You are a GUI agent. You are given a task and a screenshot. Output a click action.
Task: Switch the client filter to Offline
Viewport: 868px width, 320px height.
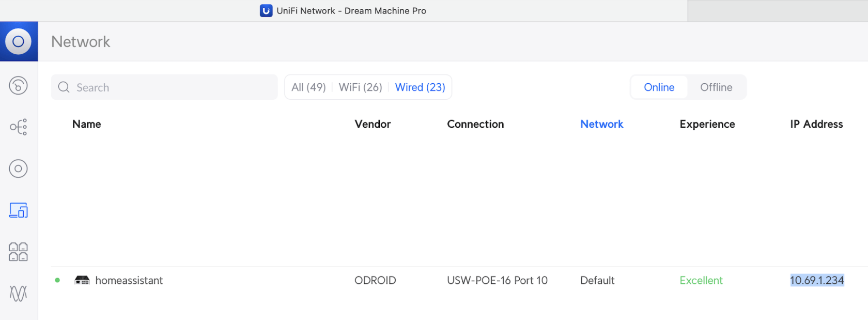point(716,87)
